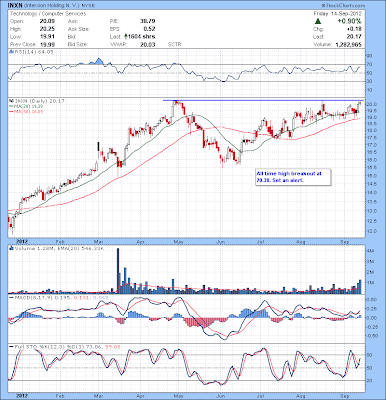Click the Low value 19.91

(47, 36)
